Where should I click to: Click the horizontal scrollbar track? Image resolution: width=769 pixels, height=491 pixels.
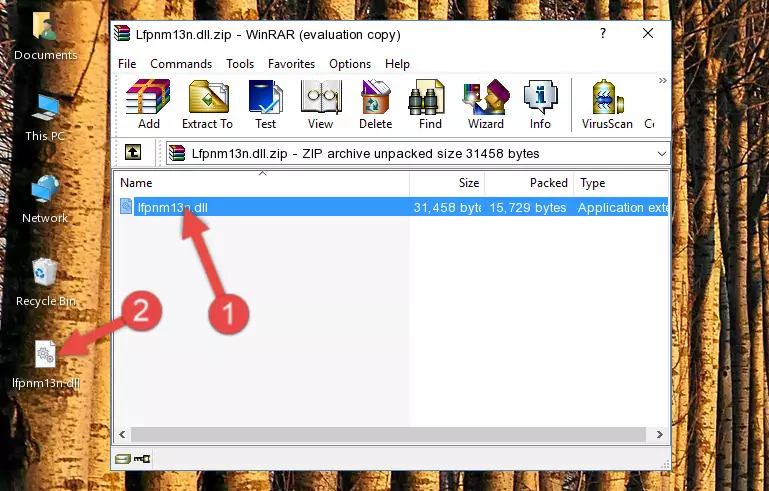coord(388,434)
